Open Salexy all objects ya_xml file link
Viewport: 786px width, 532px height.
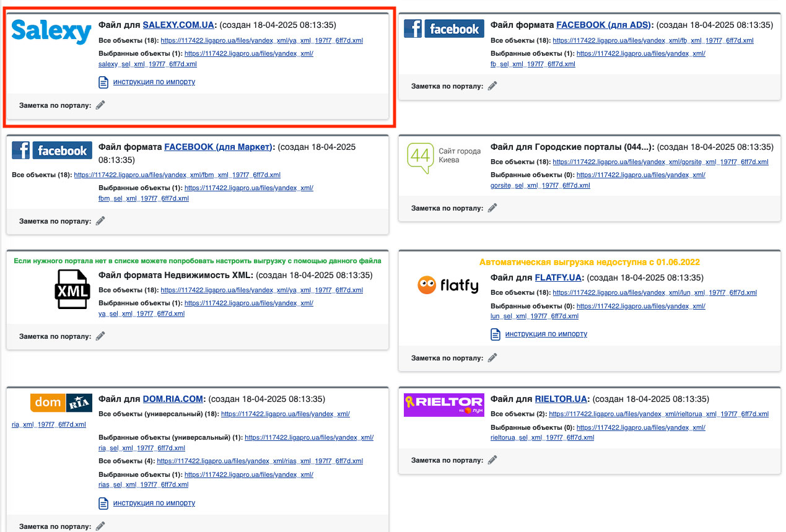261,41
